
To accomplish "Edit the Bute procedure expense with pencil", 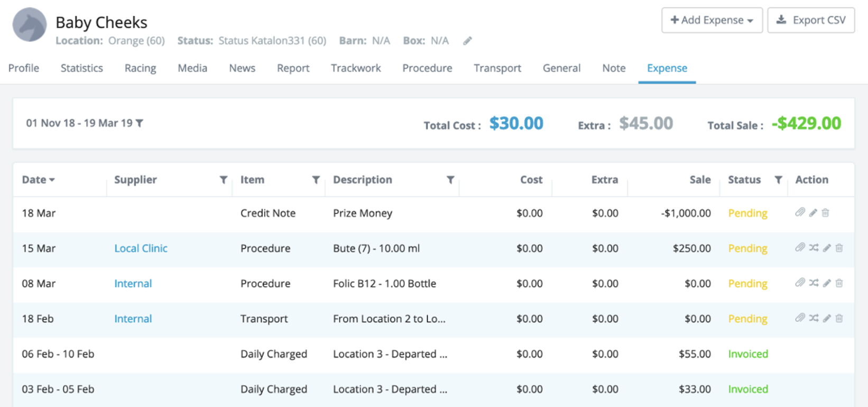I will click(x=827, y=248).
